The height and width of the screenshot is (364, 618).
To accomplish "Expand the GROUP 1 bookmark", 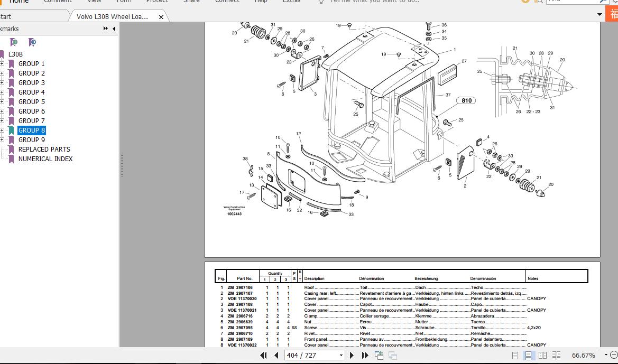I will [x=2, y=64].
